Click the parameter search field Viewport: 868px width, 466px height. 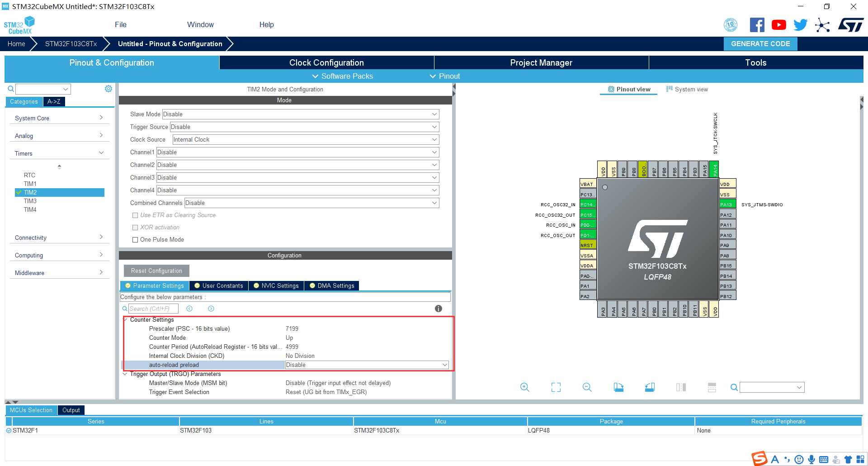coord(153,309)
